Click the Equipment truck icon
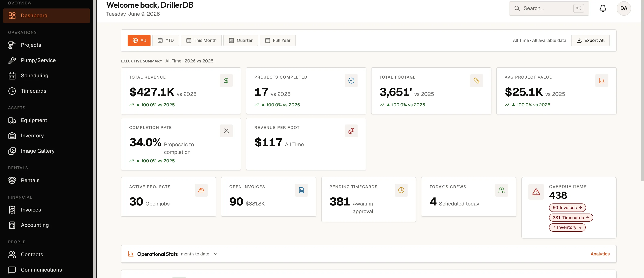This screenshot has height=278, width=644. coord(12,120)
